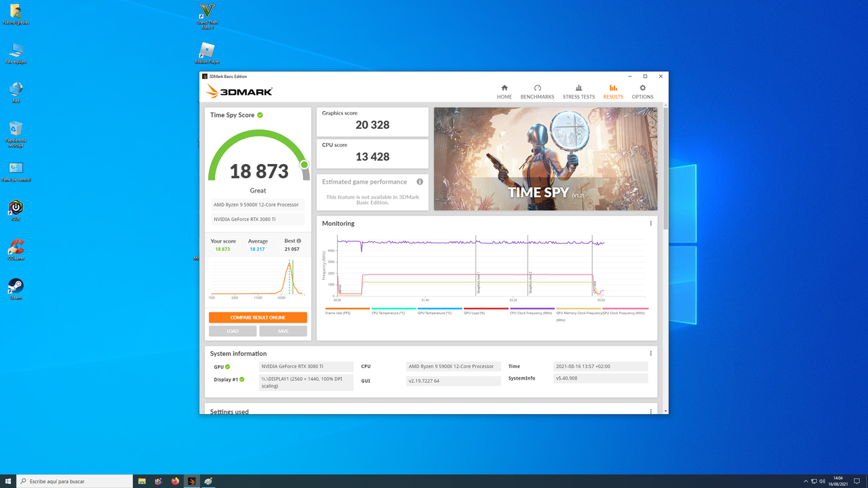Click the network icon in system tray
The width and height of the screenshot is (868, 488).
(x=814, y=481)
